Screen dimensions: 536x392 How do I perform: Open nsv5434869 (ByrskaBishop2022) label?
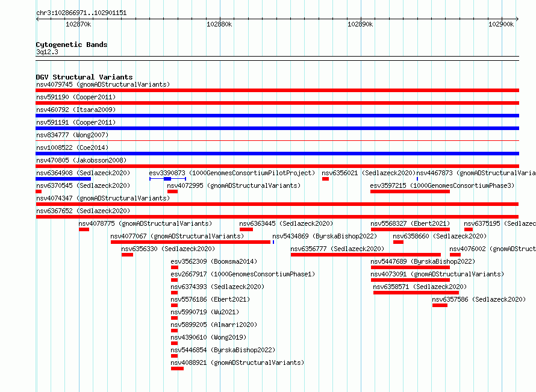325,236
